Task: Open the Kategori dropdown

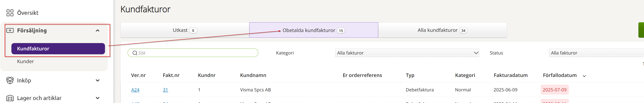Action: click(x=407, y=53)
